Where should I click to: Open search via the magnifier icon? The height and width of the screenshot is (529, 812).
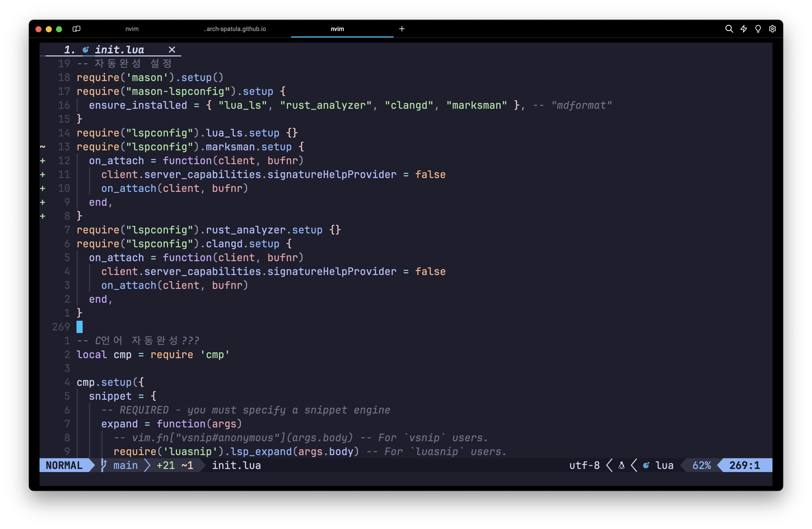click(729, 29)
